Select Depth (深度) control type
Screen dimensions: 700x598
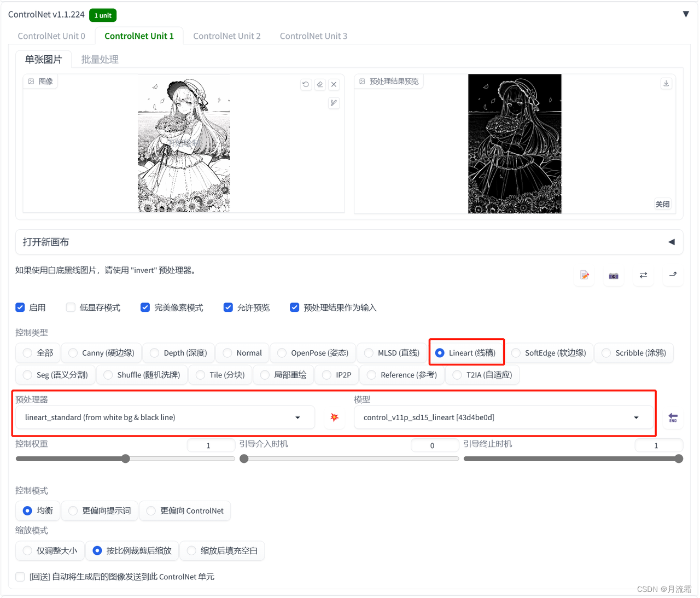(x=178, y=353)
